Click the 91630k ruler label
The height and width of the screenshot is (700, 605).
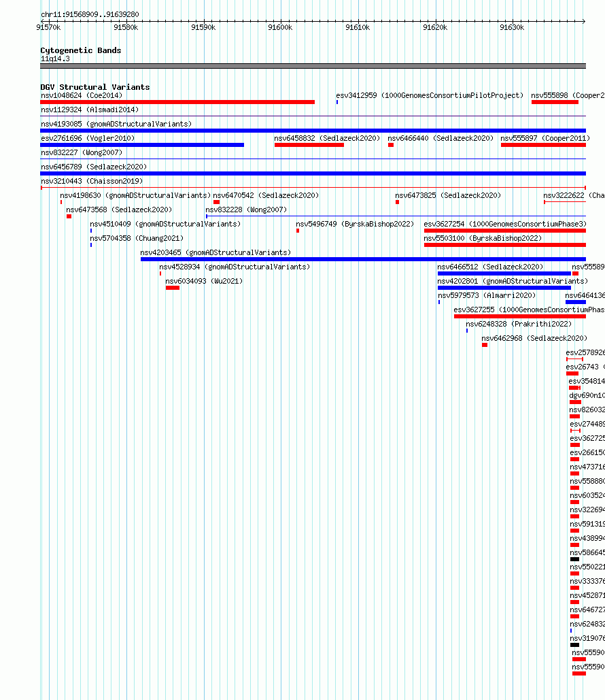tap(512, 28)
